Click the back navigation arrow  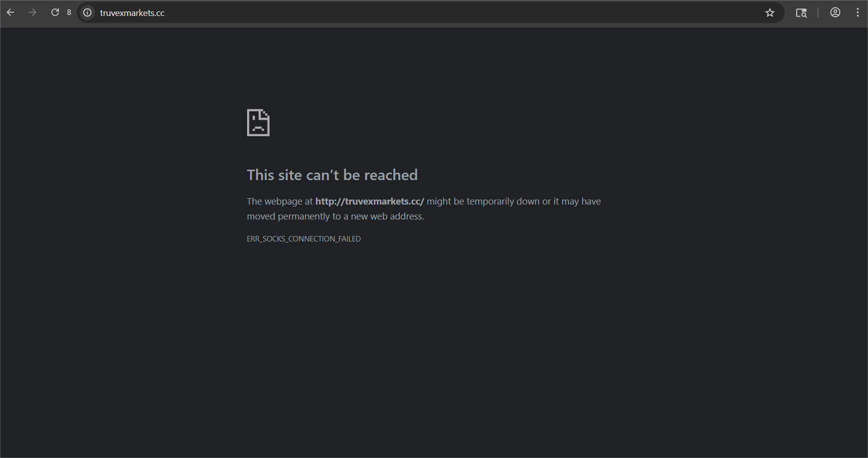(10, 12)
